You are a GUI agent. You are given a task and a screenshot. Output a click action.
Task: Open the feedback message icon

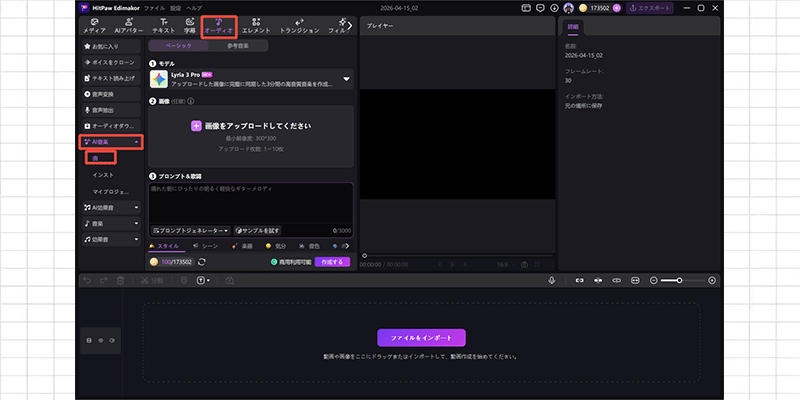click(x=540, y=8)
